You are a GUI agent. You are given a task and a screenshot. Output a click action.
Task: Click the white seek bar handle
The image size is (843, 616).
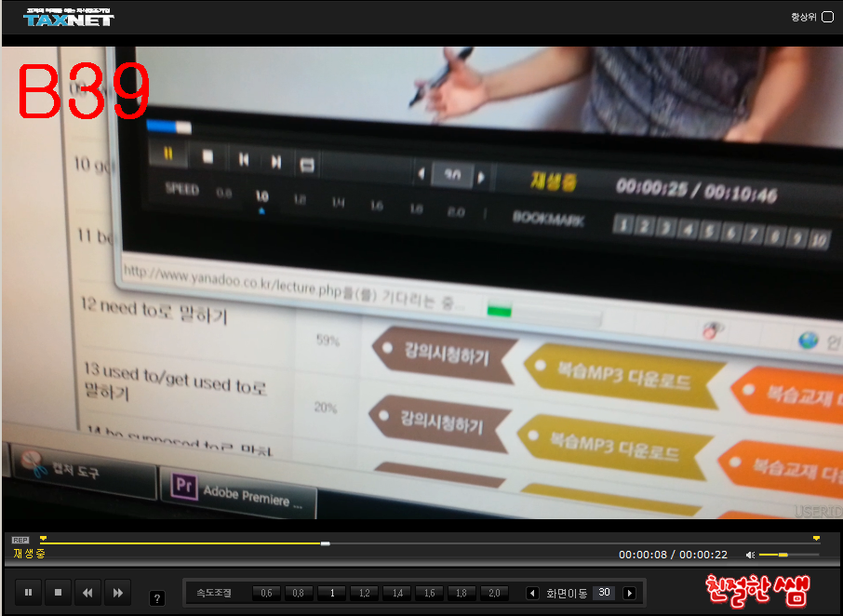pyautogui.click(x=326, y=543)
